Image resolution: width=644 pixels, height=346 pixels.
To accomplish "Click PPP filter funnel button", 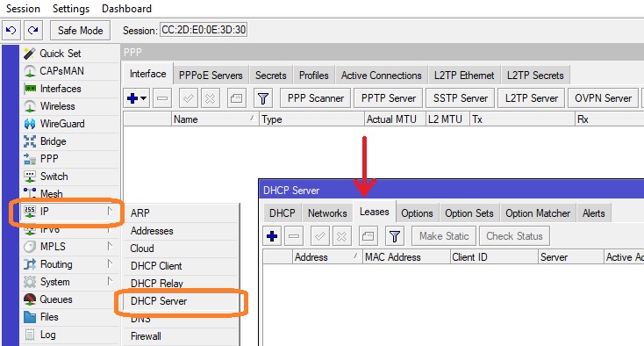I will [x=263, y=98].
